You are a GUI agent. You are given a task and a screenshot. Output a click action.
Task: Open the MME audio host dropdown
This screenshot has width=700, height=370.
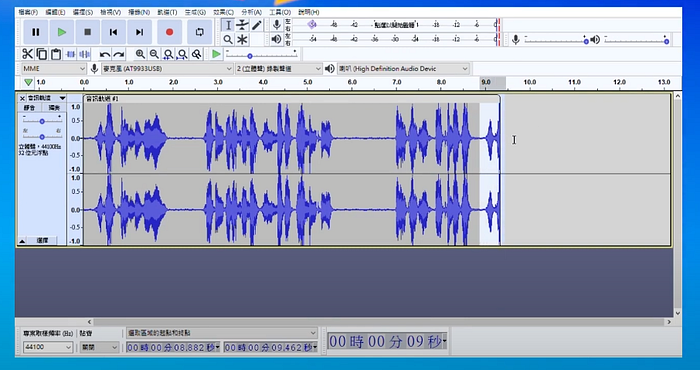[x=54, y=69]
